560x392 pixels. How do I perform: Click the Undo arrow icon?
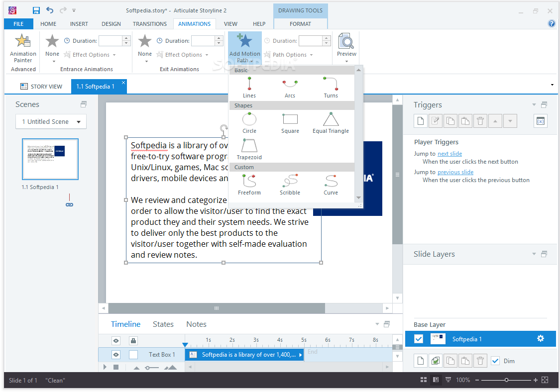(x=50, y=10)
